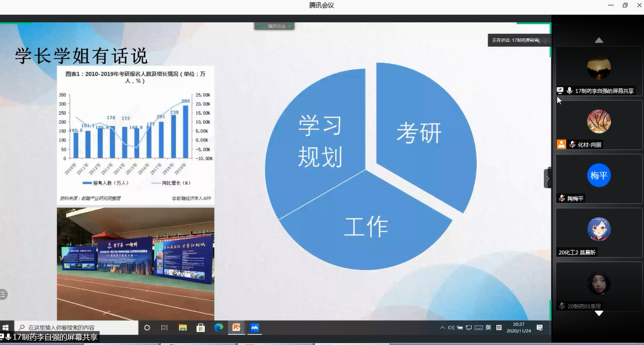Screen dimensions: 644x345
Task: Click the taskbar search box
Action: coord(76,327)
